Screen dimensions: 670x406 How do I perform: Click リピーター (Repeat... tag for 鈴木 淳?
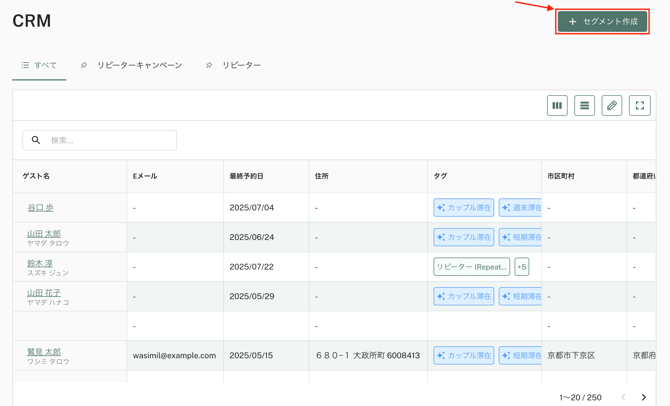coord(472,267)
